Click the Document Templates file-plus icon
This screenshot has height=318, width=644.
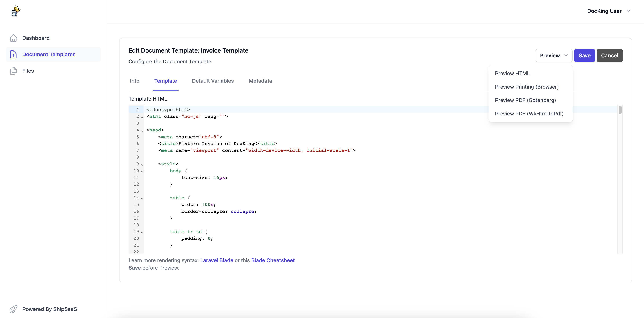tap(13, 54)
